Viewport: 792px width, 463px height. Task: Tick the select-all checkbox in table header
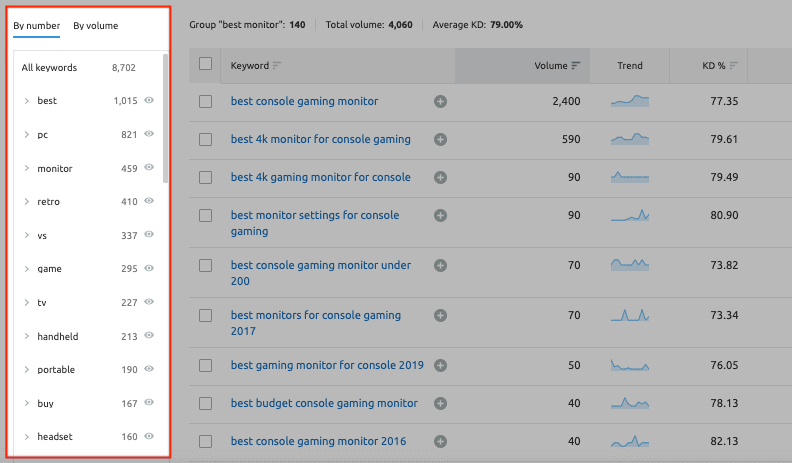pyautogui.click(x=206, y=64)
